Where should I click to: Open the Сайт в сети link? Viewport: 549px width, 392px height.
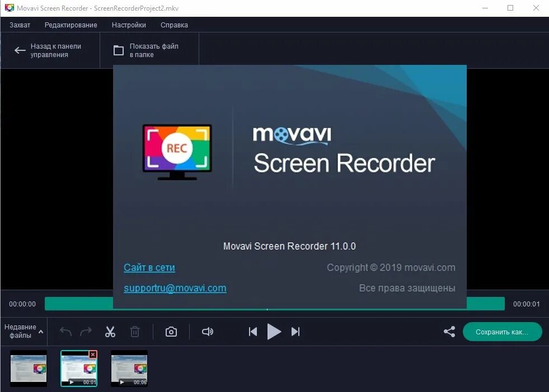(149, 267)
